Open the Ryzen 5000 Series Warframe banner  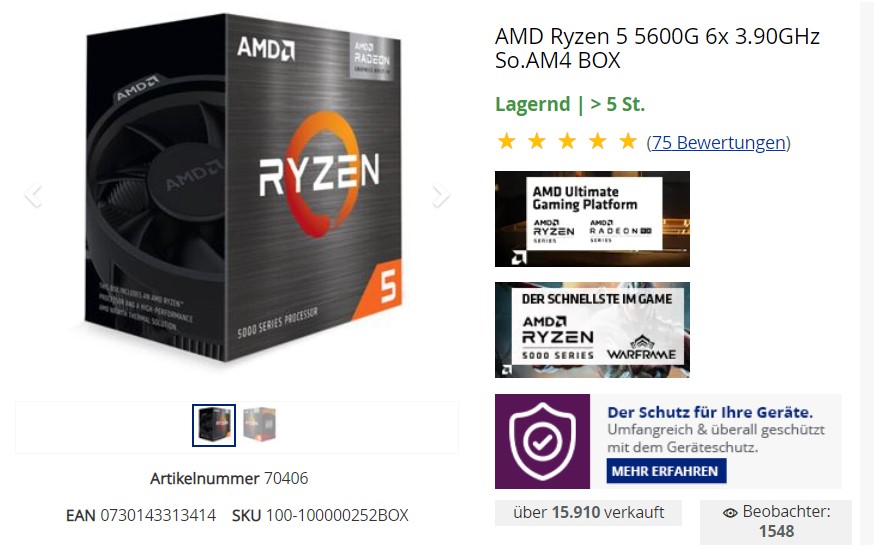pyautogui.click(x=592, y=330)
